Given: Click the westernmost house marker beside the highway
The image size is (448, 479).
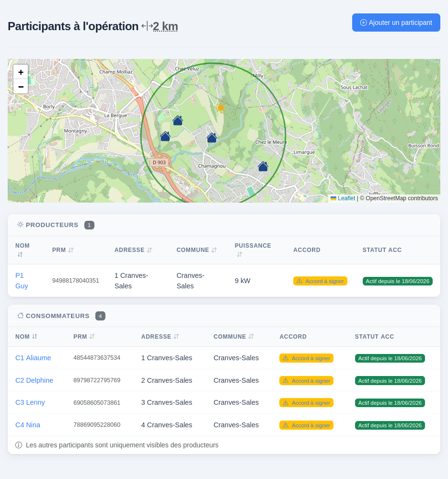Looking at the screenshot, I should click(x=165, y=136).
